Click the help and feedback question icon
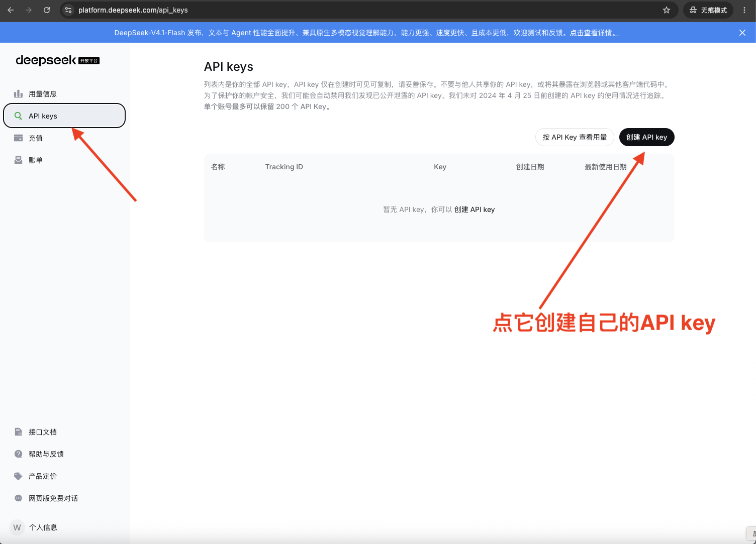The width and height of the screenshot is (756, 544). coord(19,454)
